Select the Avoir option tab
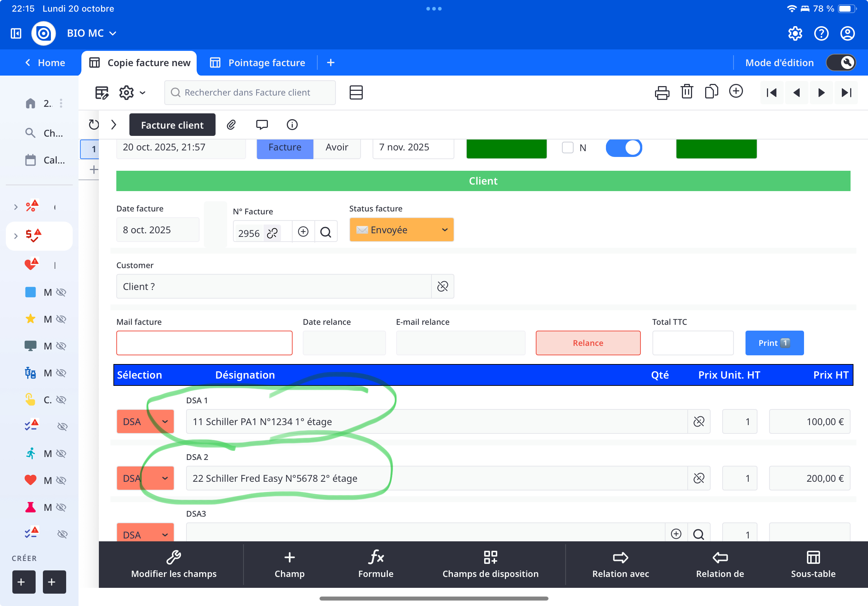The height and width of the screenshot is (606, 868). click(337, 148)
